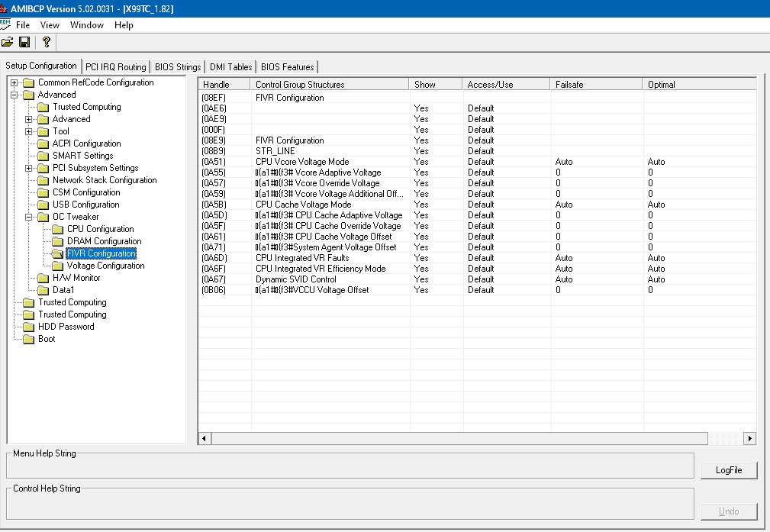Select the CPU Integrated VR Efficiency Mode row
The height and width of the screenshot is (532, 770).
477,269
